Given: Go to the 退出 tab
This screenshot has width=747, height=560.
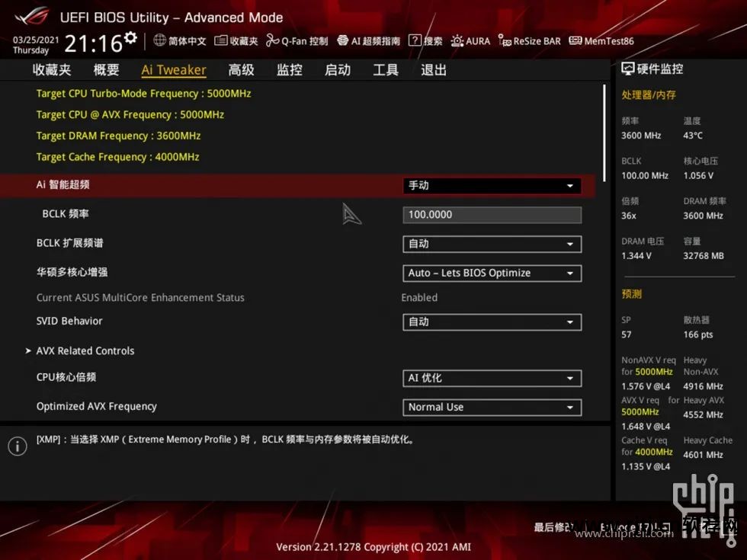Looking at the screenshot, I should pyautogui.click(x=434, y=70).
